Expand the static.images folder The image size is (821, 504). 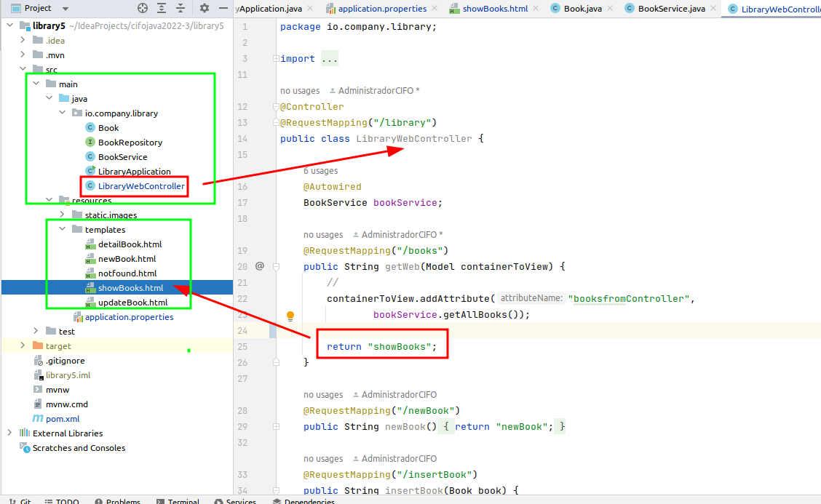pos(63,214)
